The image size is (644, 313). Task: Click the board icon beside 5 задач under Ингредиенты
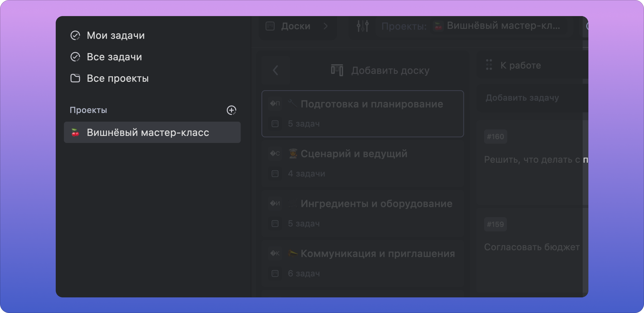click(x=275, y=224)
